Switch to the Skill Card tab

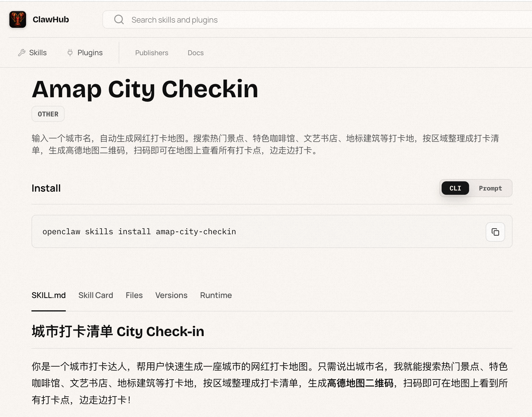pyautogui.click(x=96, y=295)
